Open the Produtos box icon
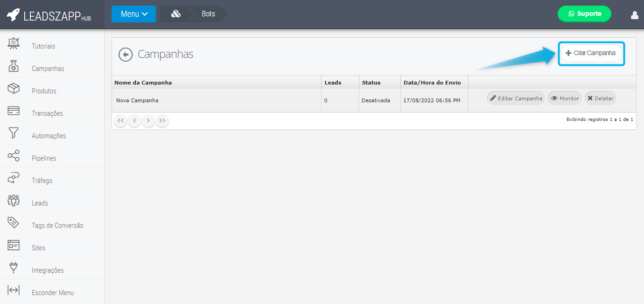Image resolution: width=644 pixels, height=304 pixels. [14, 89]
